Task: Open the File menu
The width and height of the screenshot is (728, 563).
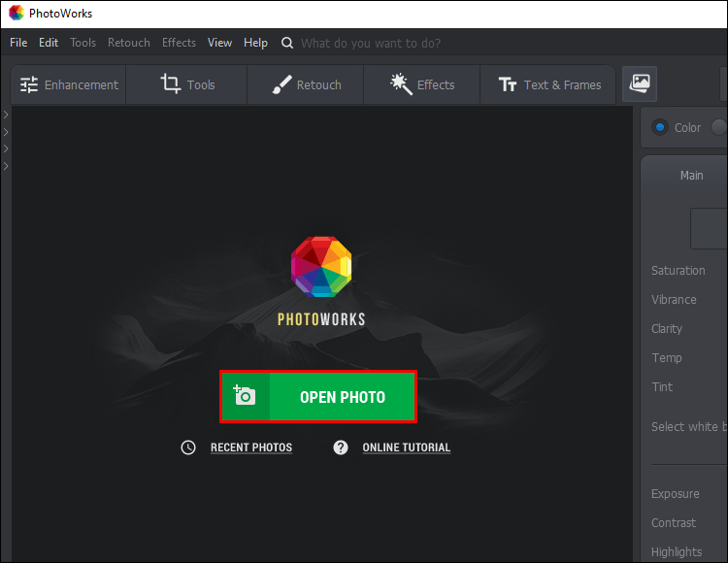Action: coord(18,43)
